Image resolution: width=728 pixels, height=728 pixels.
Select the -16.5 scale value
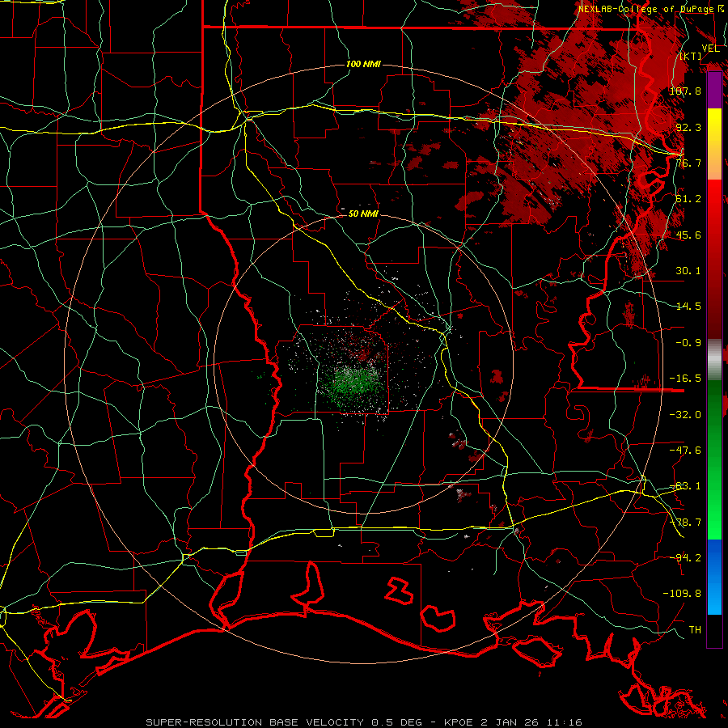tap(685, 379)
